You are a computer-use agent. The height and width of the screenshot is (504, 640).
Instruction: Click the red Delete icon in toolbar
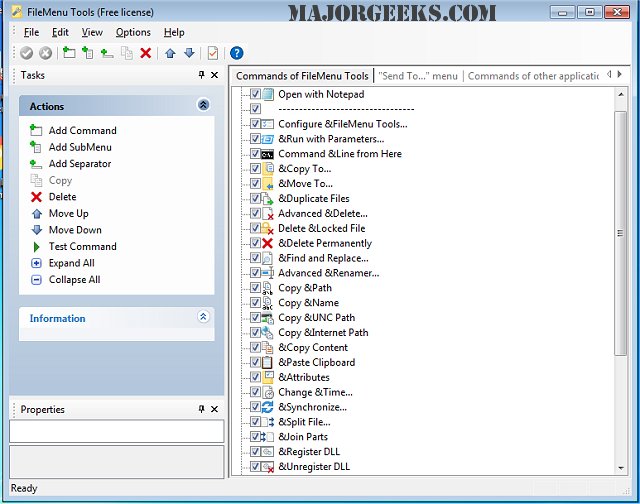pos(146,53)
